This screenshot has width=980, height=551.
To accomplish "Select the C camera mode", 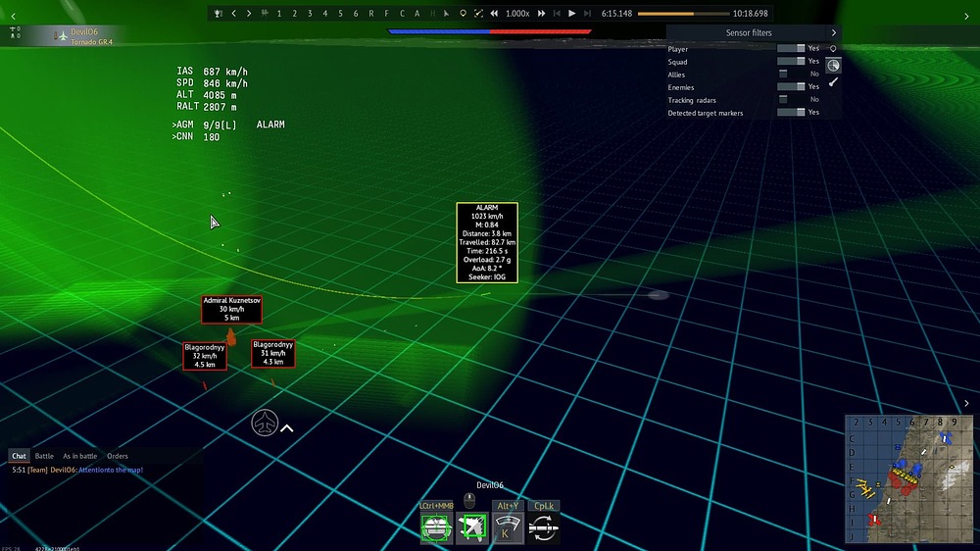I will [402, 13].
